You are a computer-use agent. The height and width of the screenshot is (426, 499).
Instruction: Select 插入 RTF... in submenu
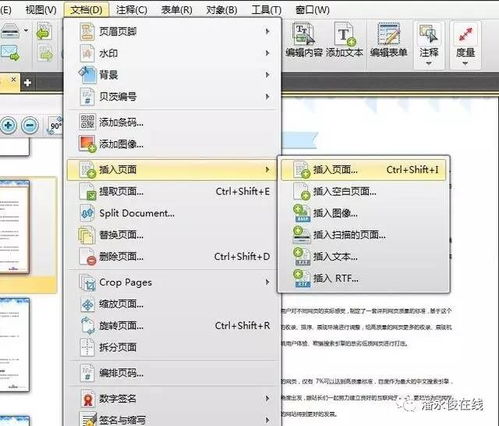pos(363,278)
